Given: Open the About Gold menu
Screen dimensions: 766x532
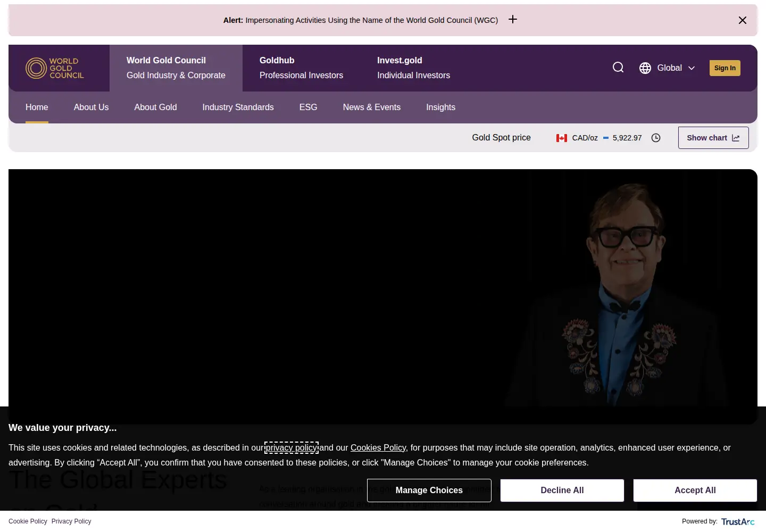Looking at the screenshot, I should click(x=155, y=107).
